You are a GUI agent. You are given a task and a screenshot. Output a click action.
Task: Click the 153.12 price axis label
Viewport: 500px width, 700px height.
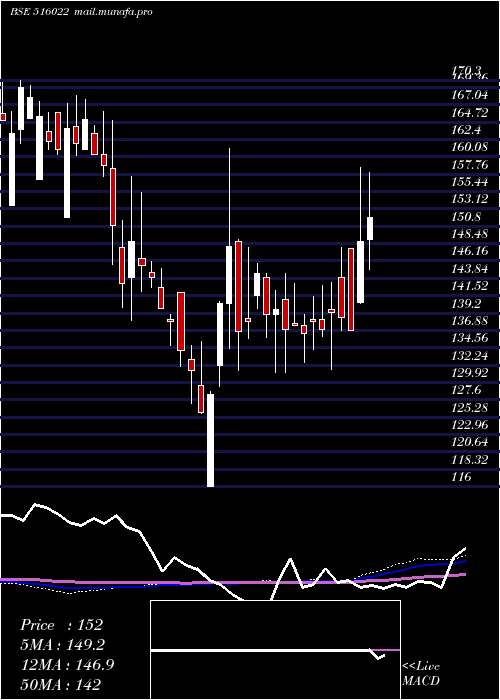(x=469, y=199)
